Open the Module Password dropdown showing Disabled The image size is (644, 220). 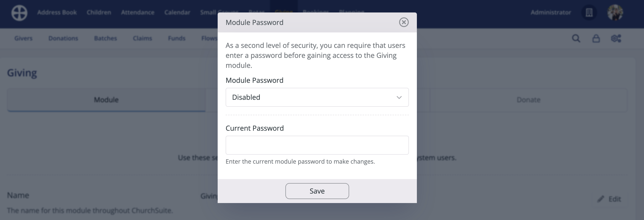click(x=317, y=97)
